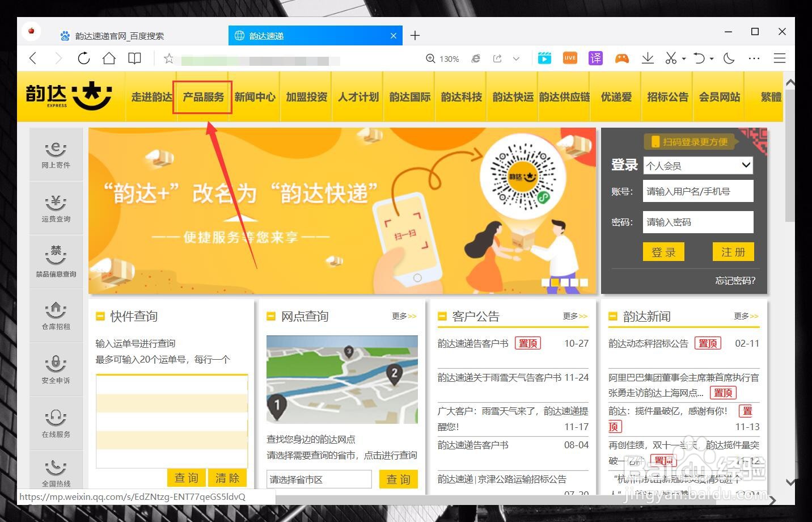Click the 仓库招租 sidebar icon

[56, 315]
